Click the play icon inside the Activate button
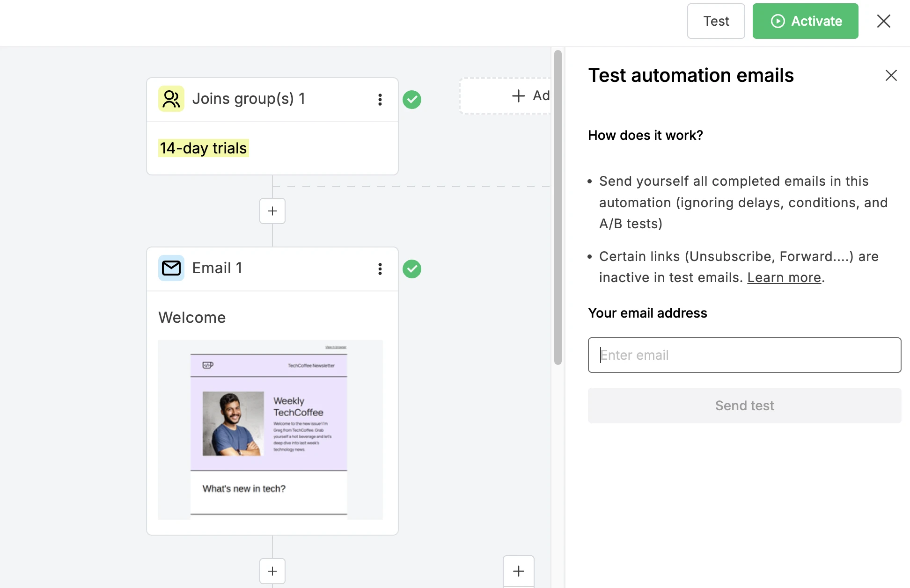The width and height of the screenshot is (910, 588). click(777, 21)
